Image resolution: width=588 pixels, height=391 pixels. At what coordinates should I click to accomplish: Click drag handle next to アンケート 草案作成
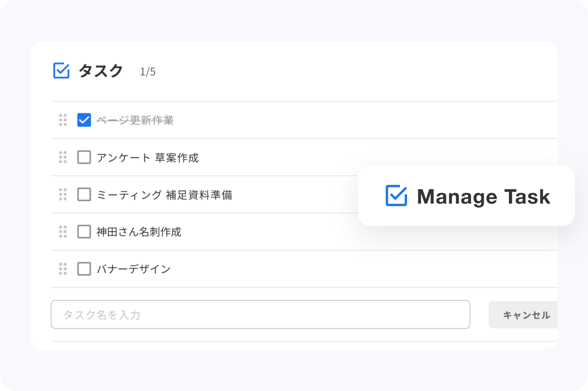pyautogui.click(x=63, y=158)
